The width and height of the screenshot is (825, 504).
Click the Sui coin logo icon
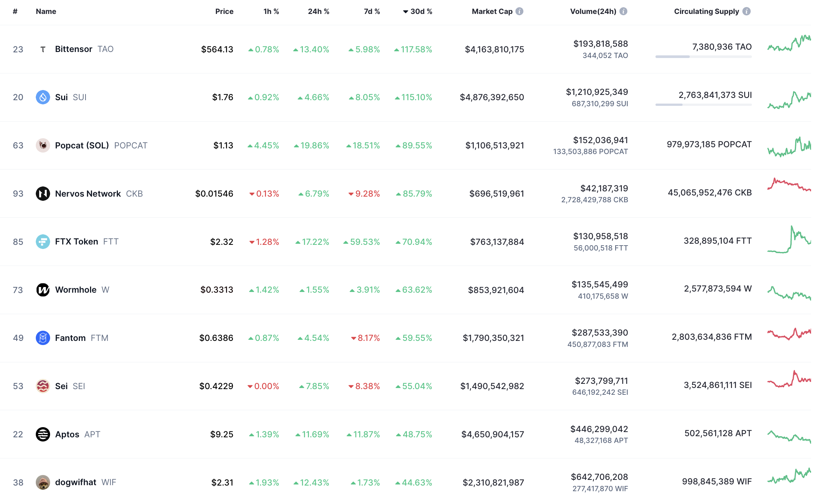(43, 97)
